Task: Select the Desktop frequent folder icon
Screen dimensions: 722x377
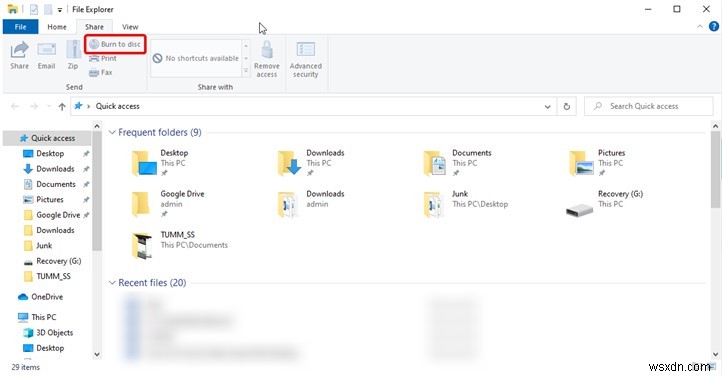Action: tap(144, 163)
